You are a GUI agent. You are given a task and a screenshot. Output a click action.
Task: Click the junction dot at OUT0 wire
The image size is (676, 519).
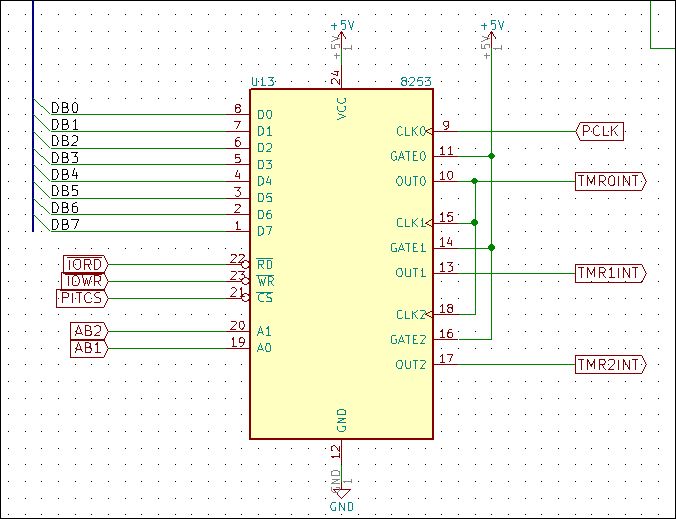click(475, 181)
